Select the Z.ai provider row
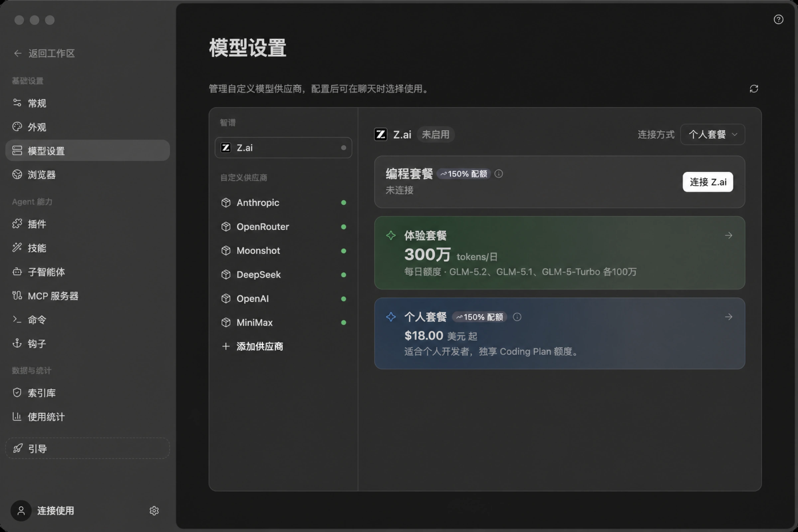 click(x=283, y=148)
